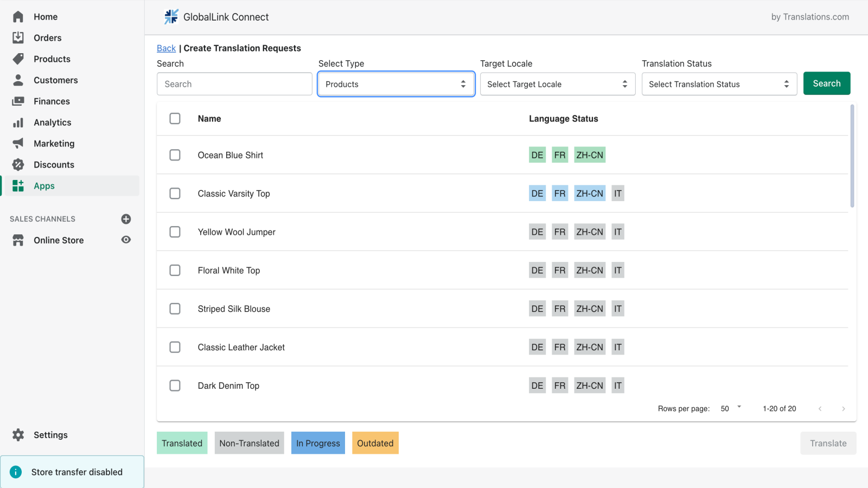
Task: Click into the Search text field
Action: [x=234, y=84]
